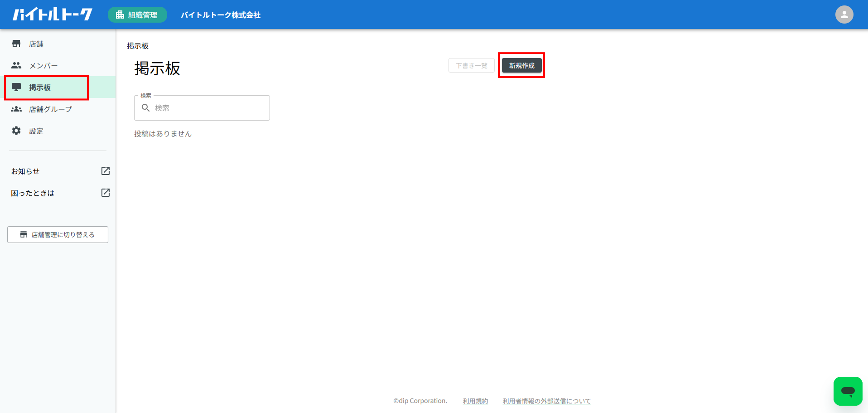
Task: Open 利用者情報の外部送信について link
Action: coord(547,401)
